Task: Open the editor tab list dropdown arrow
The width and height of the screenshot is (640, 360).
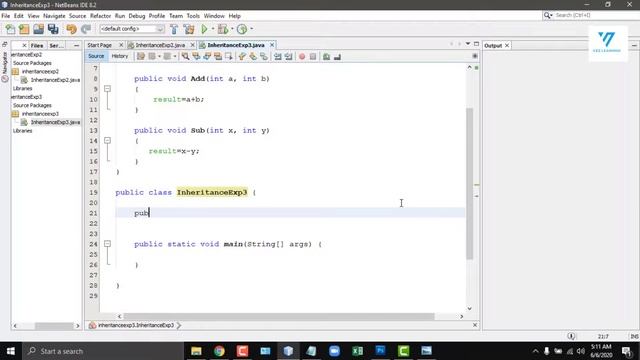Action: 468,44
